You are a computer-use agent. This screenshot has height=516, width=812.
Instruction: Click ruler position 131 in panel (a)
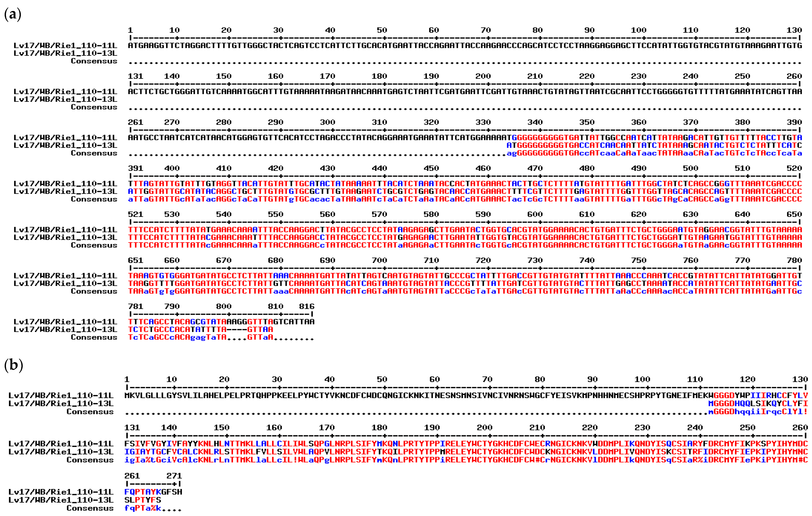(135, 76)
